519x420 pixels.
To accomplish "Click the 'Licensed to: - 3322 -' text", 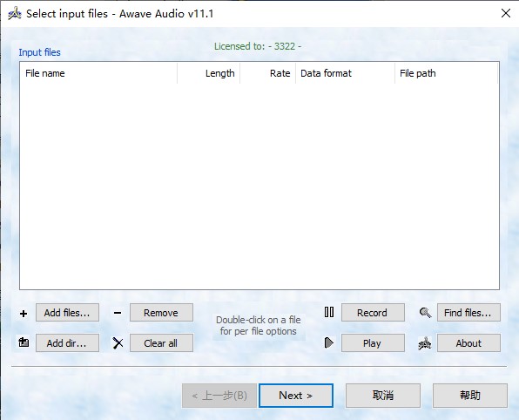I will (258, 46).
